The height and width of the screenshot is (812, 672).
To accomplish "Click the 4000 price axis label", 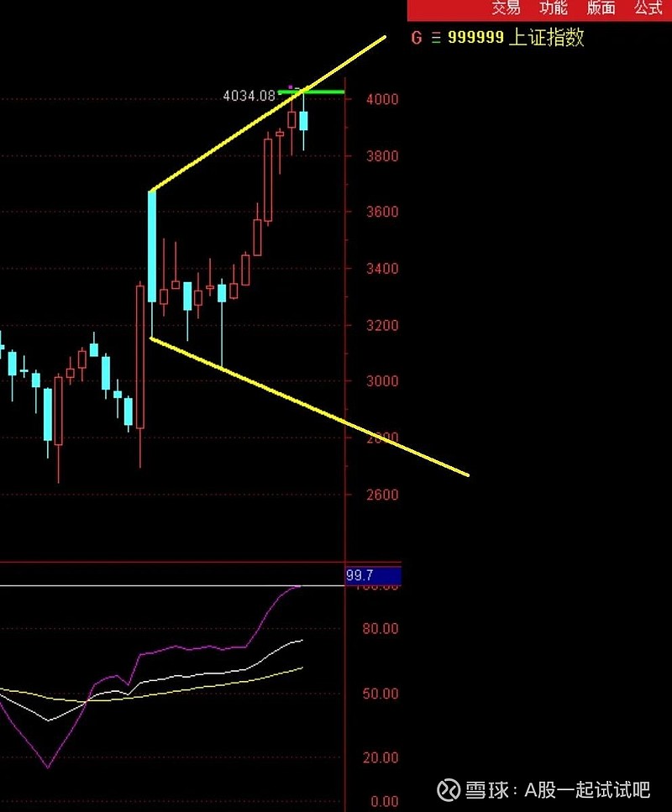I will [382, 99].
